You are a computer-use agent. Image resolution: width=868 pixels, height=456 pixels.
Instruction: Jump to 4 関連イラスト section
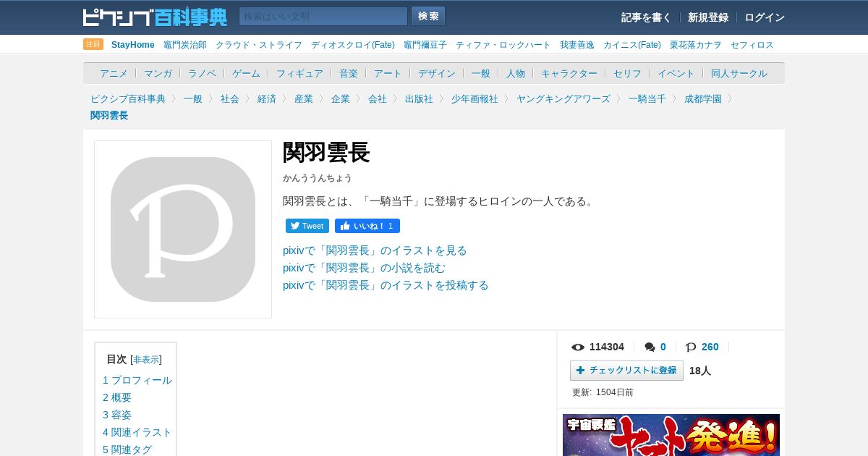pyautogui.click(x=137, y=432)
